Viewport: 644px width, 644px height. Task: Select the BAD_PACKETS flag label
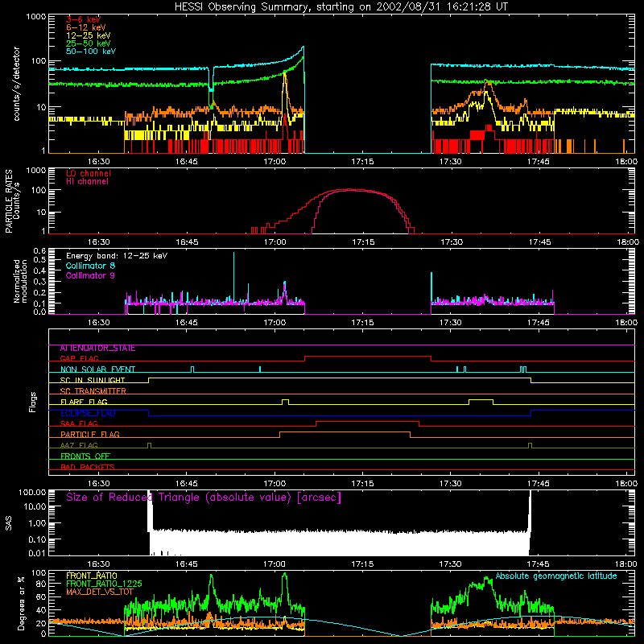(88, 467)
